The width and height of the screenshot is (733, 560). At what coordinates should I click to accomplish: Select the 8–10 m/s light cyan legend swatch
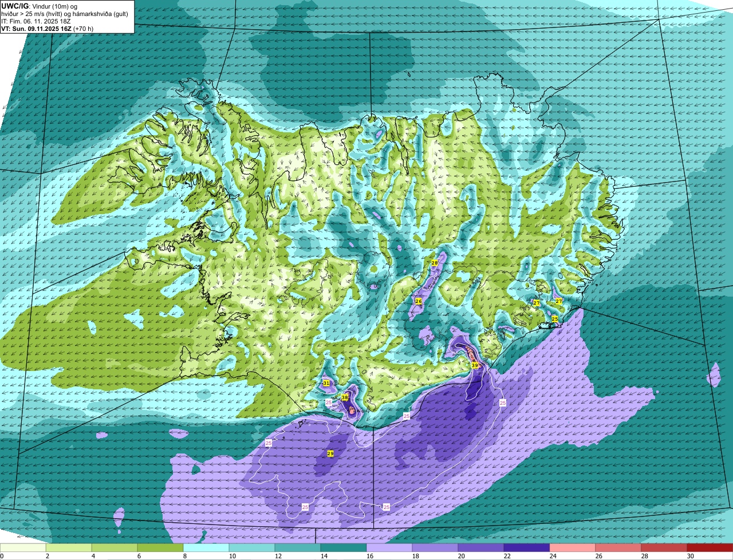point(206,547)
